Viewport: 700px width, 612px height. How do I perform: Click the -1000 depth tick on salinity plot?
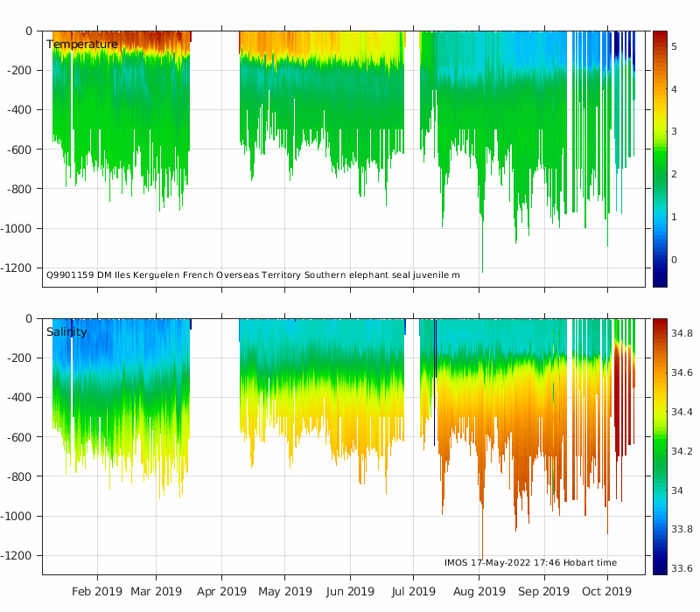pyautogui.click(x=16, y=516)
